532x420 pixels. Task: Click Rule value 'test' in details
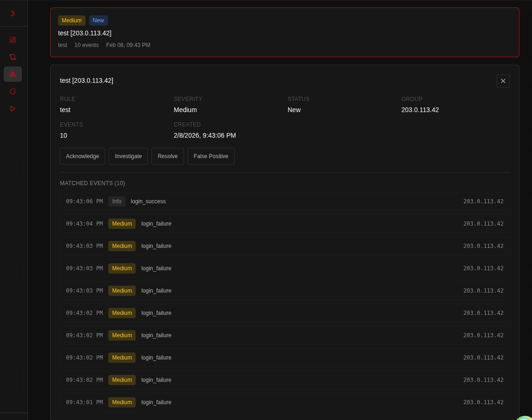[x=65, y=110]
